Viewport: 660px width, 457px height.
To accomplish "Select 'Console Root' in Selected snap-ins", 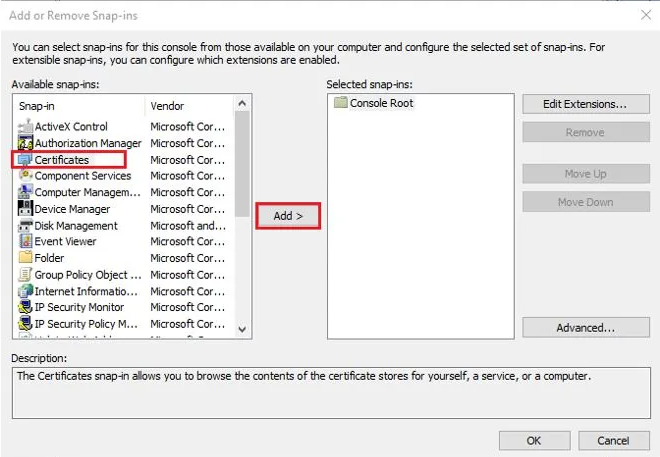I will tap(381, 103).
